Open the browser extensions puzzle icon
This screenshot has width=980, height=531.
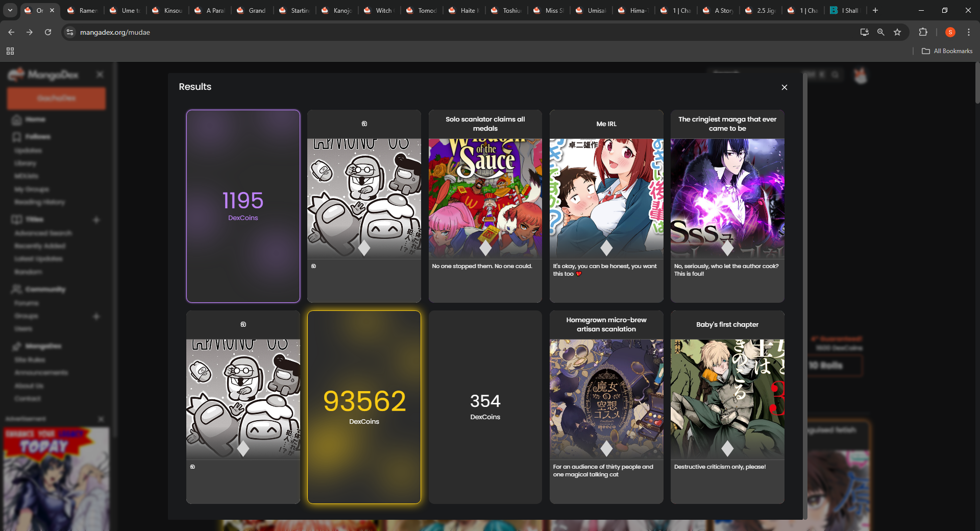(x=923, y=32)
